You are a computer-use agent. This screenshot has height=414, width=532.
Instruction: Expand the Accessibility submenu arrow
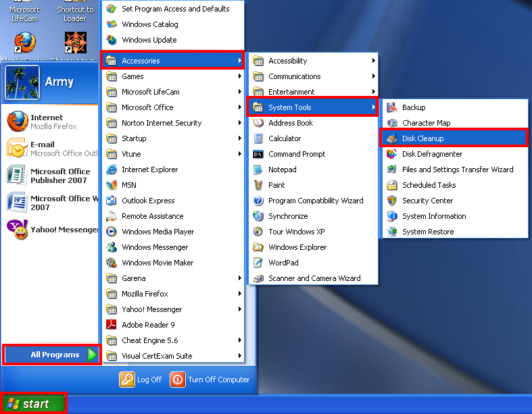[373, 61]
